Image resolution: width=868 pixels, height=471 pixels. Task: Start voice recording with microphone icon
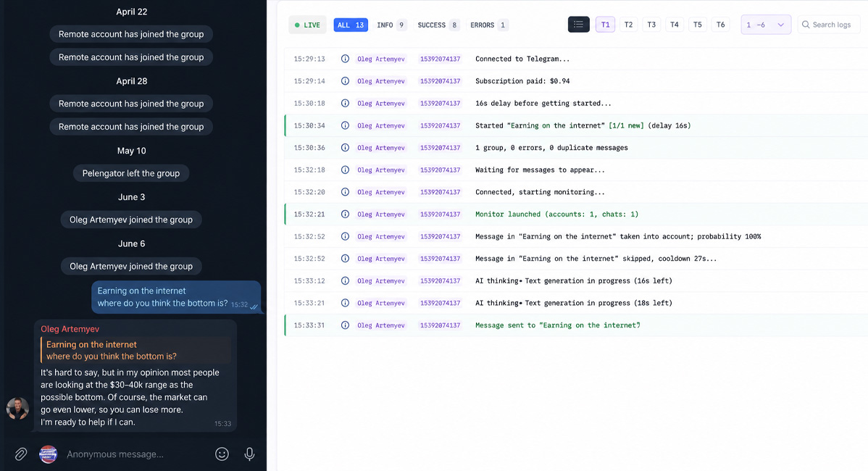[250, 454]
